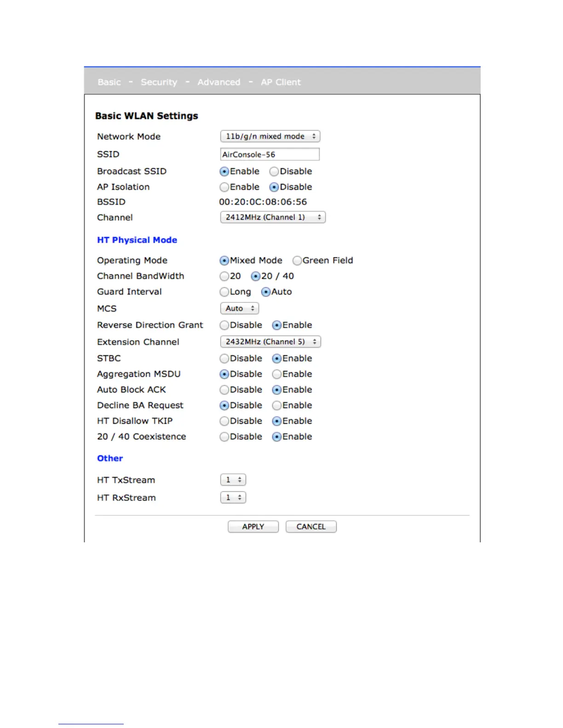The image size is (563, 728).
Task: Choose 20 / 40 channel bandwidth
Action: [x=256, y=276]
